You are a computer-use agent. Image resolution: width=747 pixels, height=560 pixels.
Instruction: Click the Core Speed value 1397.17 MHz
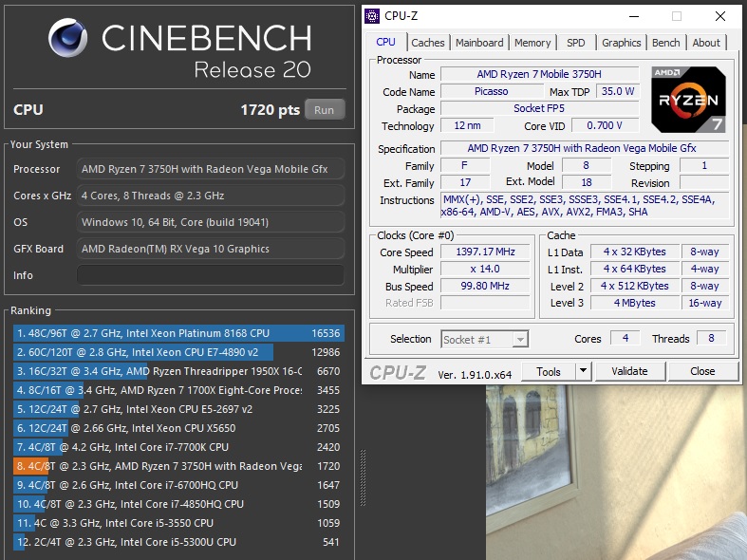coord(485,252)
